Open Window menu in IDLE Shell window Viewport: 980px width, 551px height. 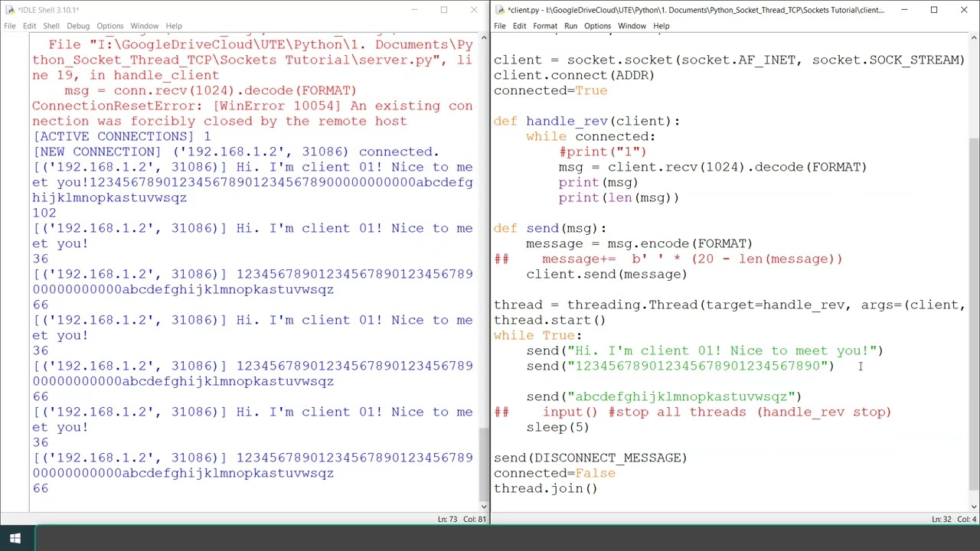point(144,26)
